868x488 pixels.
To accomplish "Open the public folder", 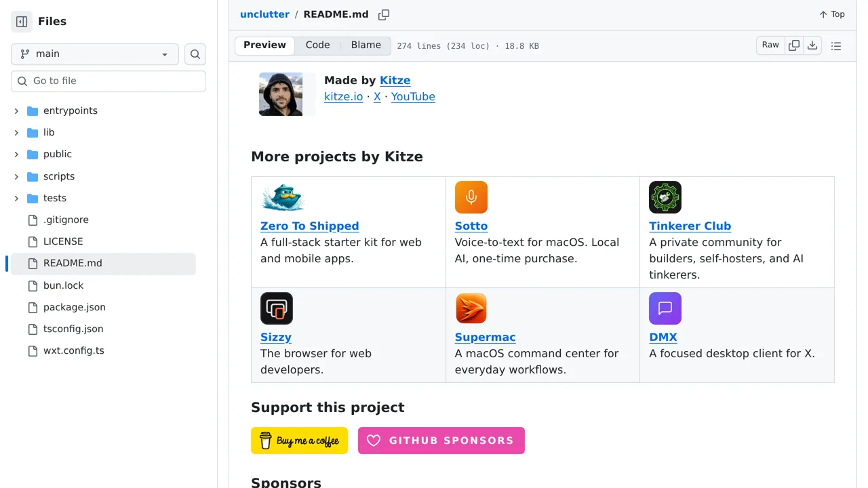I will click(x=58, y=154).
